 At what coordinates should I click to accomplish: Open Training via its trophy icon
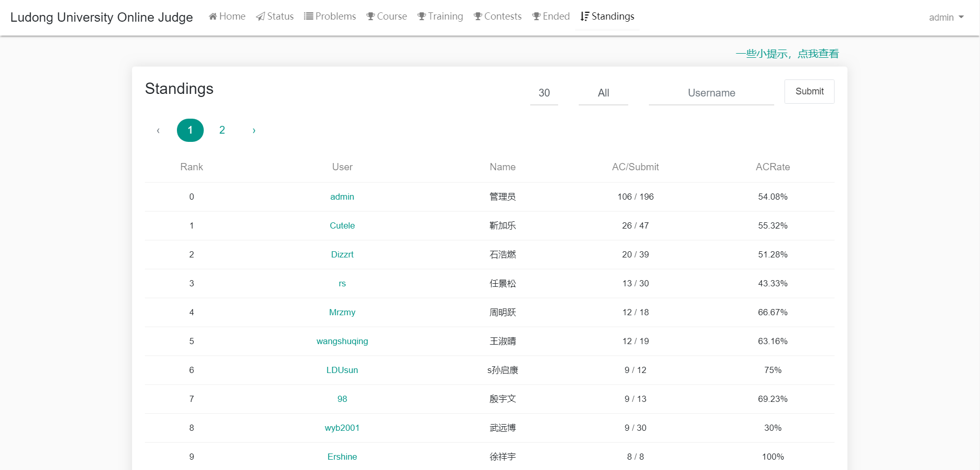[422, 16]
